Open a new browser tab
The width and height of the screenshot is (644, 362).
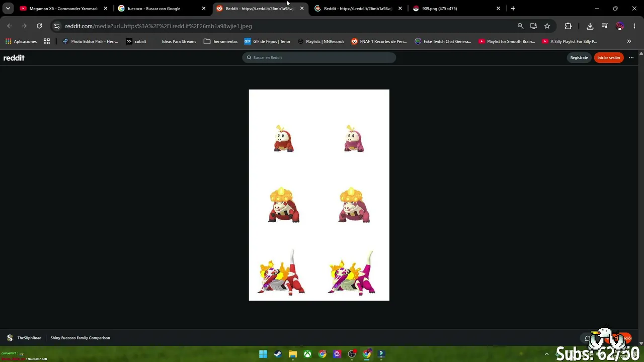513,9
